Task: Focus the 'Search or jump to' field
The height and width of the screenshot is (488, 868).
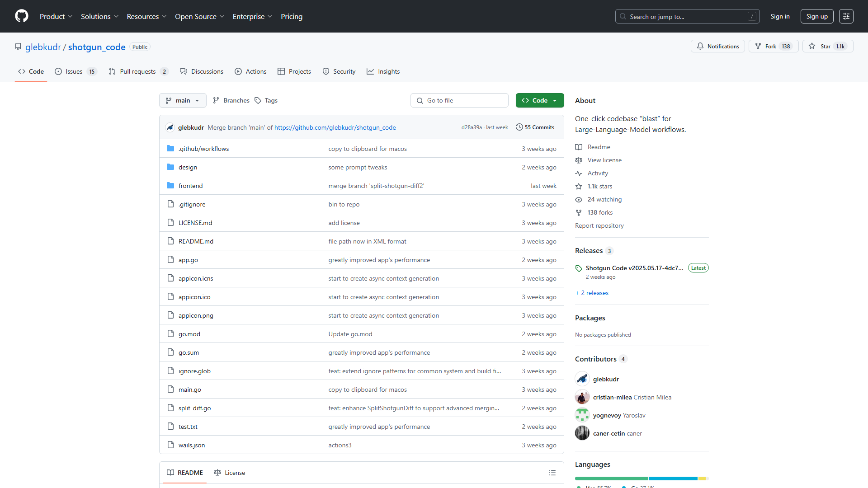Action: tap(687, 16)
